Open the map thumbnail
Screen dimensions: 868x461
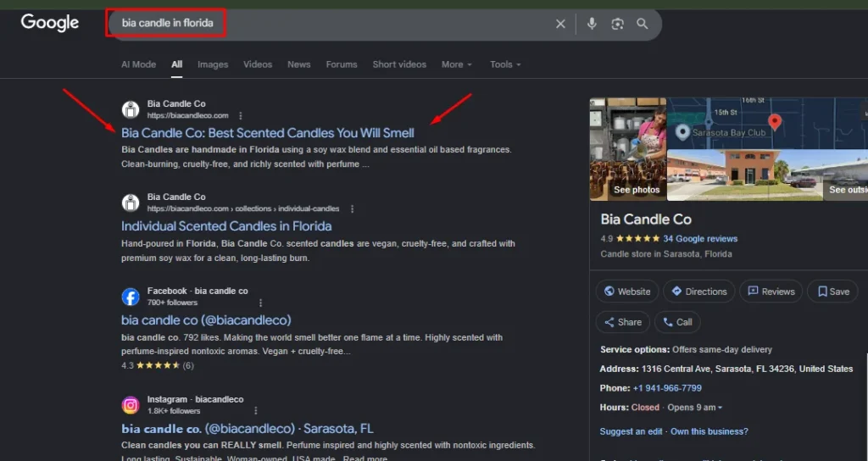pyautogui.click(x=767, y=124)
